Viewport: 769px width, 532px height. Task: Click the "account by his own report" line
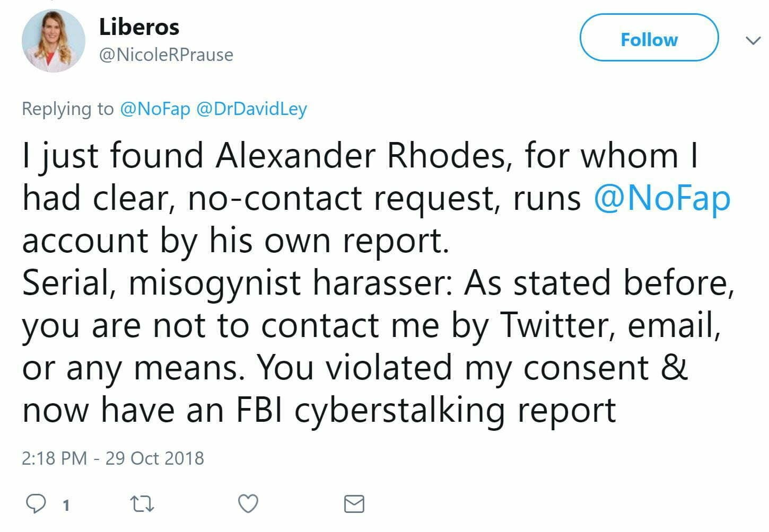pos(235,241)
